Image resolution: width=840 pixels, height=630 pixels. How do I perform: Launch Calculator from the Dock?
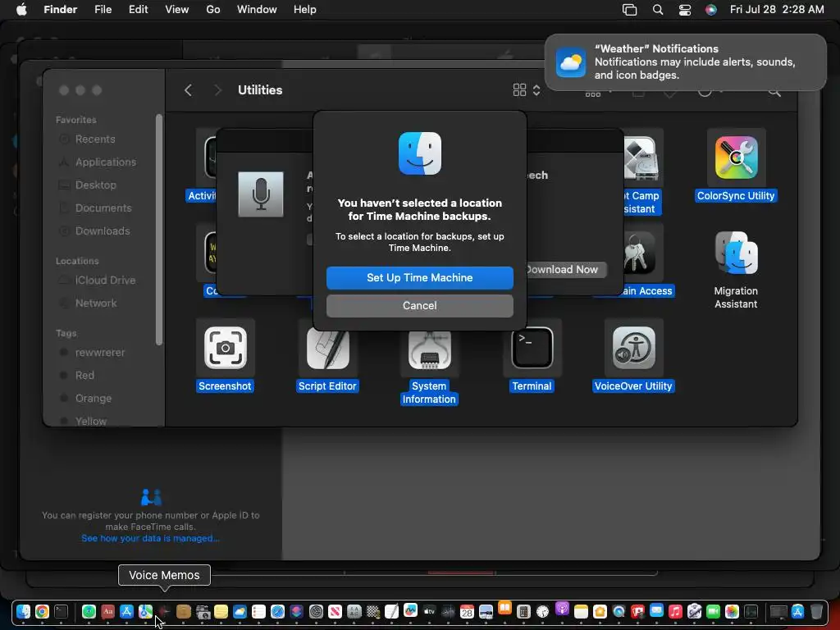click(523, 611)
